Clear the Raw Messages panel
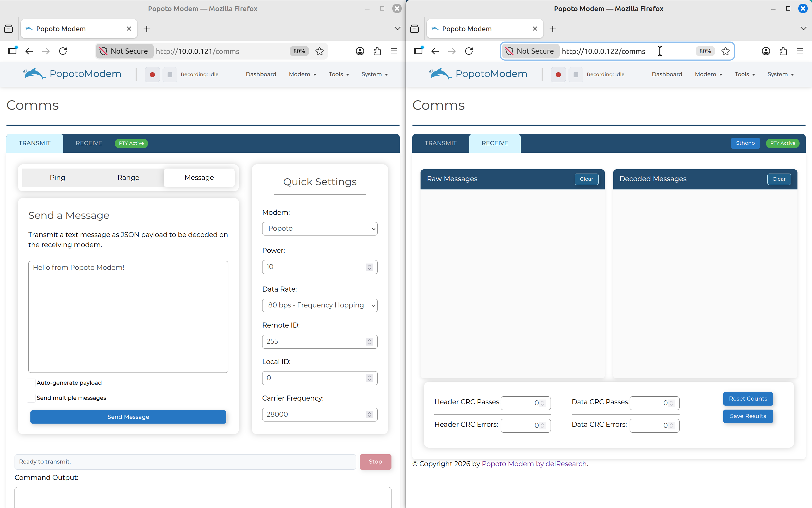The height and width of the screenshot is (508, 812). (586, 179)
